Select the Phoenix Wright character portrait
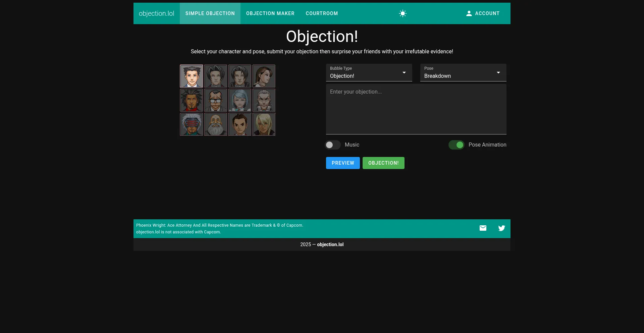 (x=192, y=76)
